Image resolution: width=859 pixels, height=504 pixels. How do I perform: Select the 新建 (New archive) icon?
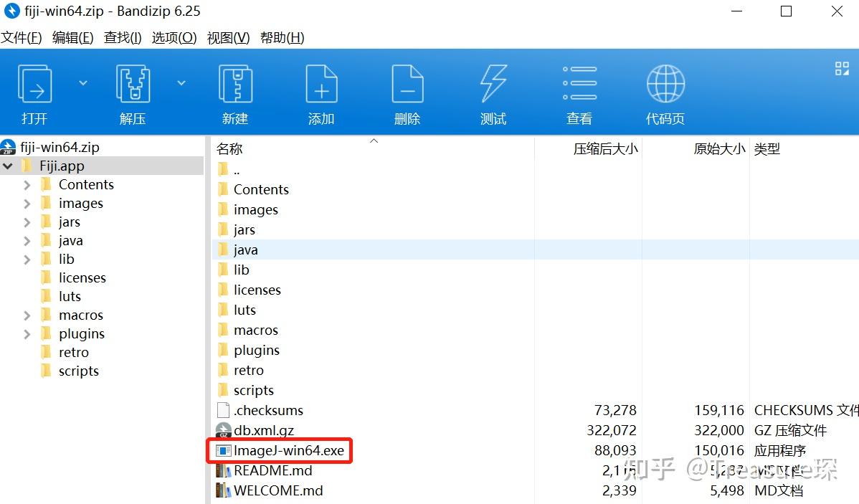[235, 86]
